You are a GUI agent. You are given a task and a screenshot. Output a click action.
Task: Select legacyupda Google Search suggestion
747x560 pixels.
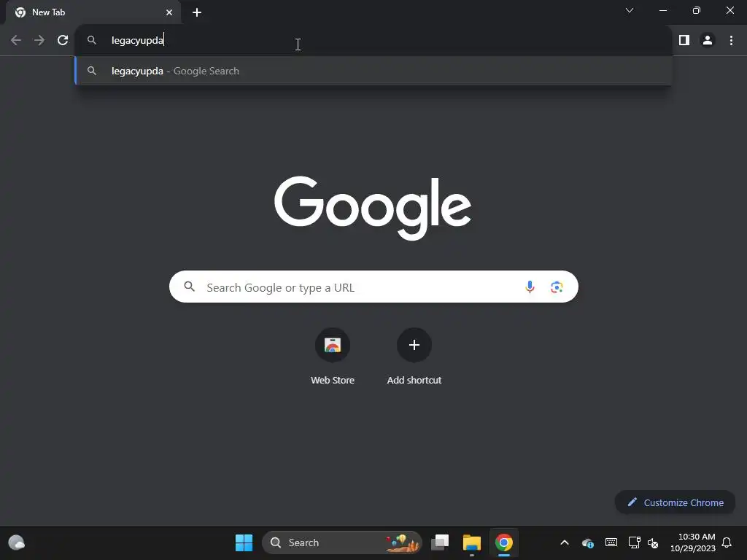coord(373,71)
